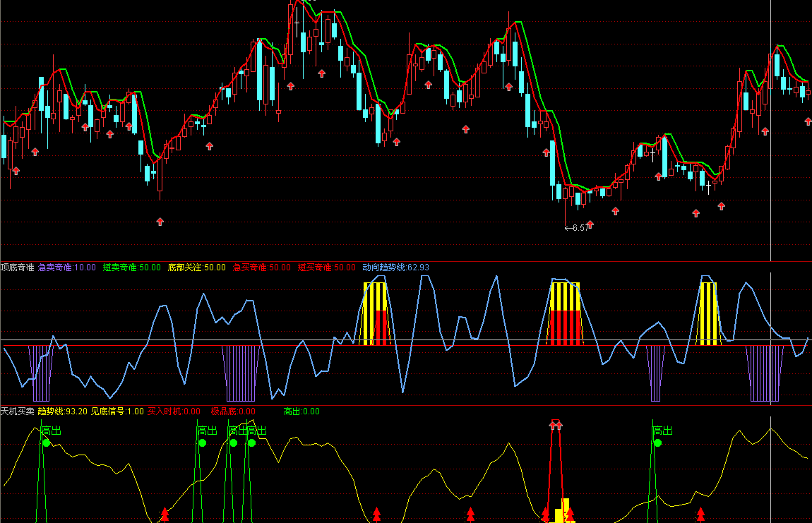Screen dimensions: 812x523
Task: Click the yellow bar in the 天机买卖 pane
Action: (x=562, y=510)
